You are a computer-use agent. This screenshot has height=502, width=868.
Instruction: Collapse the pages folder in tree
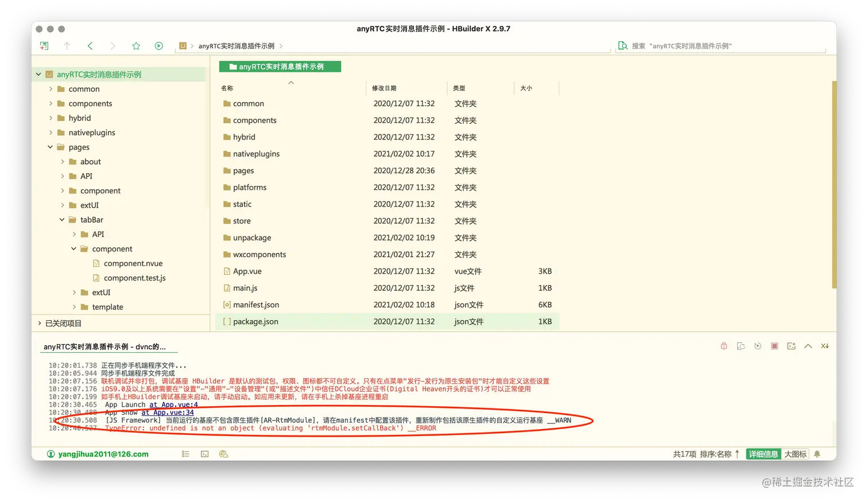[51, 147]
